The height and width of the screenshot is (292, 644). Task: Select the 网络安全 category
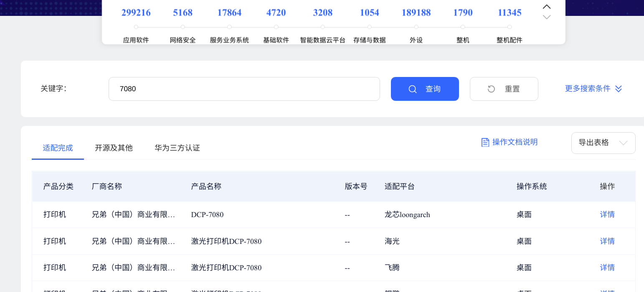click(183, 40)
